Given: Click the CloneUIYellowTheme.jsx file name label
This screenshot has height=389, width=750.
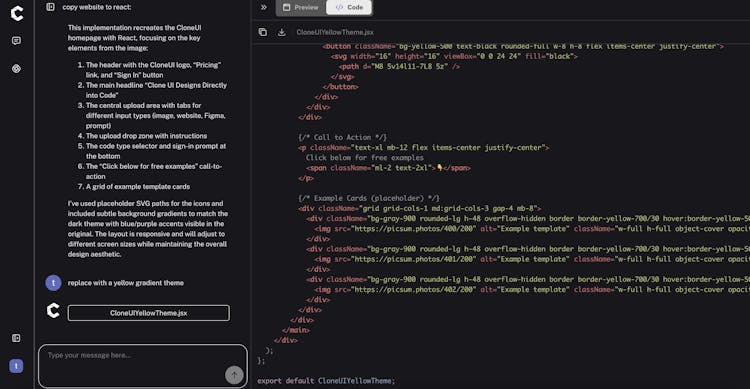Looking at the screenshot, I should tap(335, 32).
